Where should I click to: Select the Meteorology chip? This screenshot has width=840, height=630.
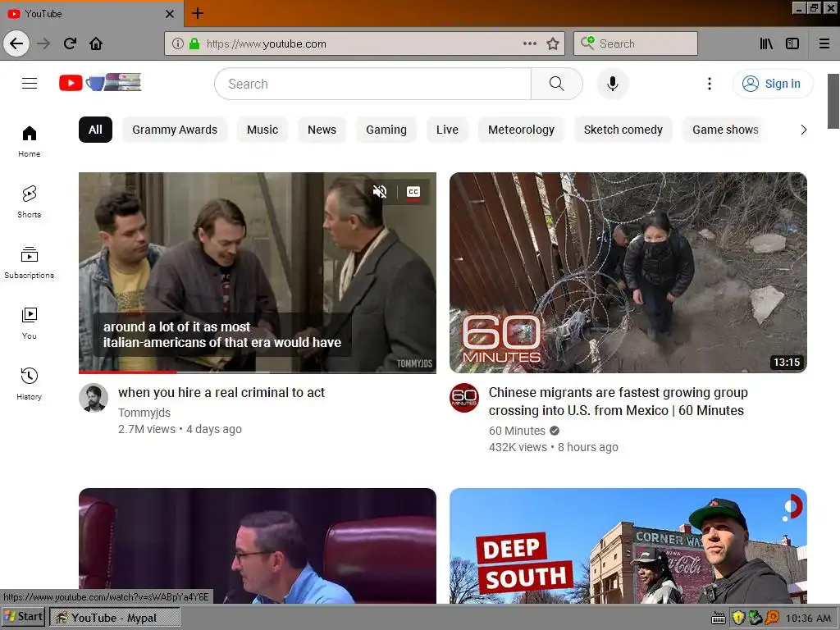click(x=521, y=130)
